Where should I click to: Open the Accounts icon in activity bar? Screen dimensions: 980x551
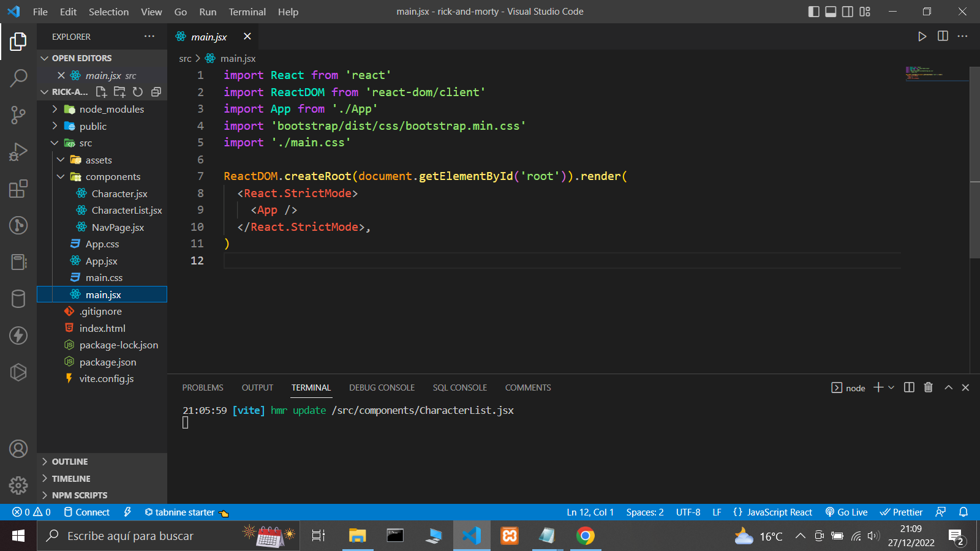pyautogui.click(x=18, y=449)
